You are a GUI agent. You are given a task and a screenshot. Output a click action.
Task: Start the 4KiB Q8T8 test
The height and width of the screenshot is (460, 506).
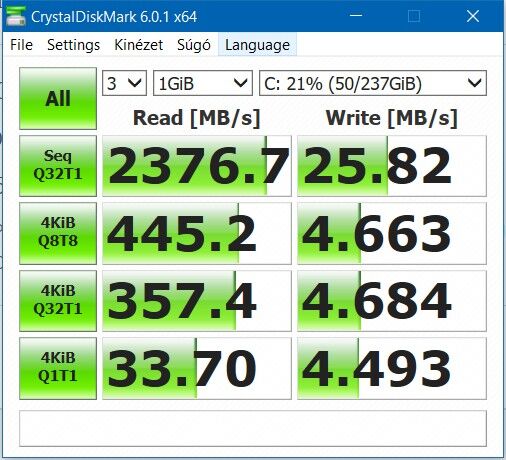click(58, 233)
